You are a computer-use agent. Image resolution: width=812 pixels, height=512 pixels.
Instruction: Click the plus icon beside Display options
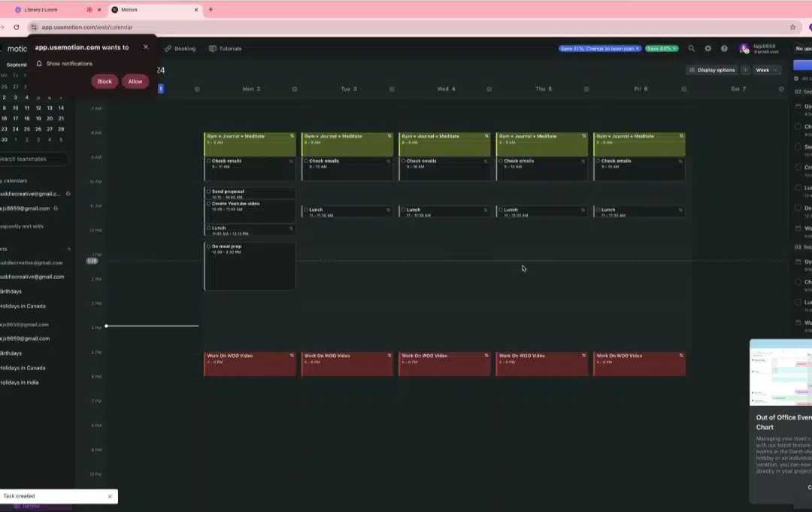[x=745, y=70]
